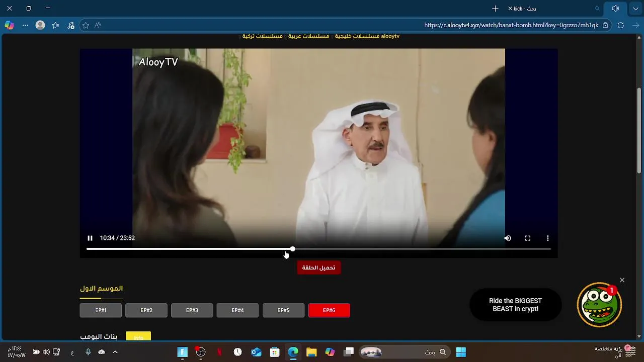Click the yellow info badge

pos(138,337)
